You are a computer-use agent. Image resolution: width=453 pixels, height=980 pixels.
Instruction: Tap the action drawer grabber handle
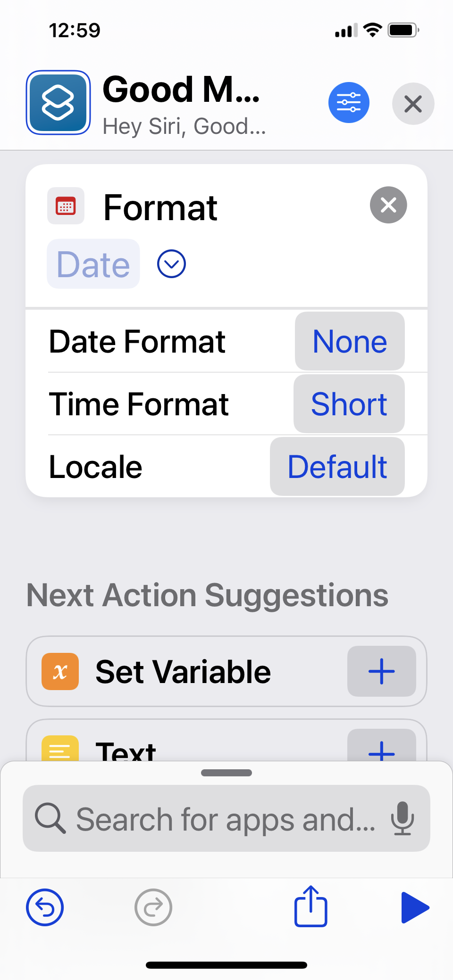[226, 773]
